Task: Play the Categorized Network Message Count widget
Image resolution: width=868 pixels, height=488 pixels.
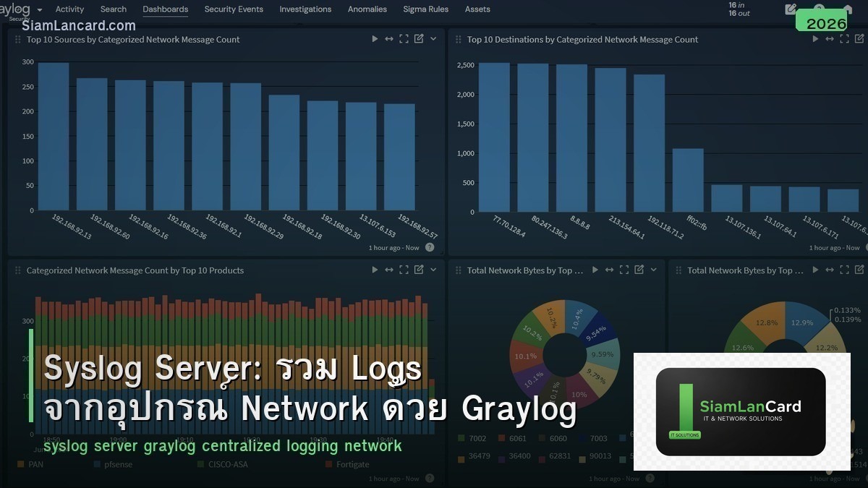Action: pos(375,270)
